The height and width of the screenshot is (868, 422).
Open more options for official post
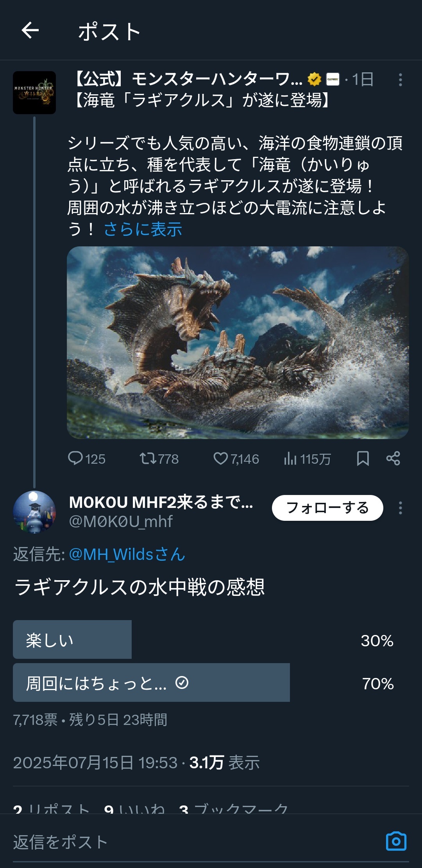pyautogui.click(x=400, y=80)
